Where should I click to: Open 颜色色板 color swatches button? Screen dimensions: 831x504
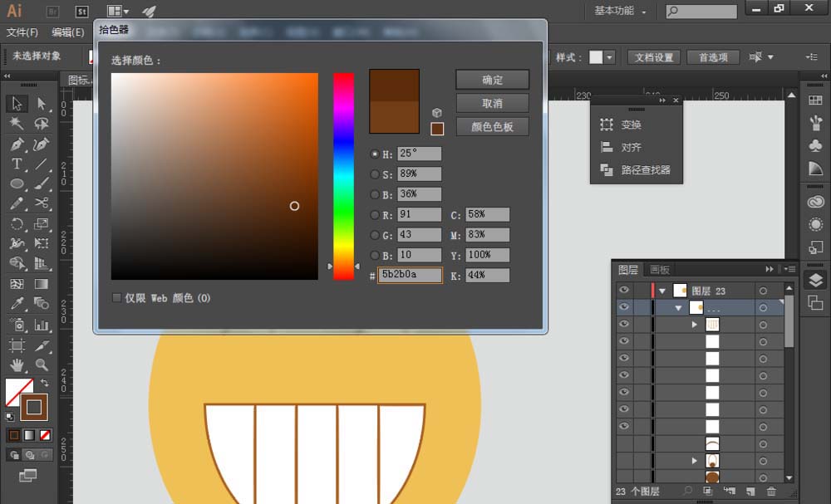492,126
